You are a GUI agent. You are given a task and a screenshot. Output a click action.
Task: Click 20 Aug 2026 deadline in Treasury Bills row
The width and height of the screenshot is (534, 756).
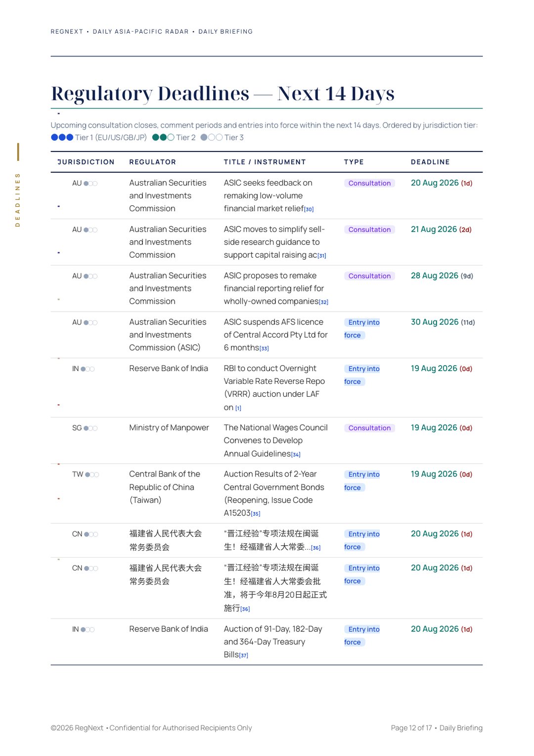click(442, 629)
